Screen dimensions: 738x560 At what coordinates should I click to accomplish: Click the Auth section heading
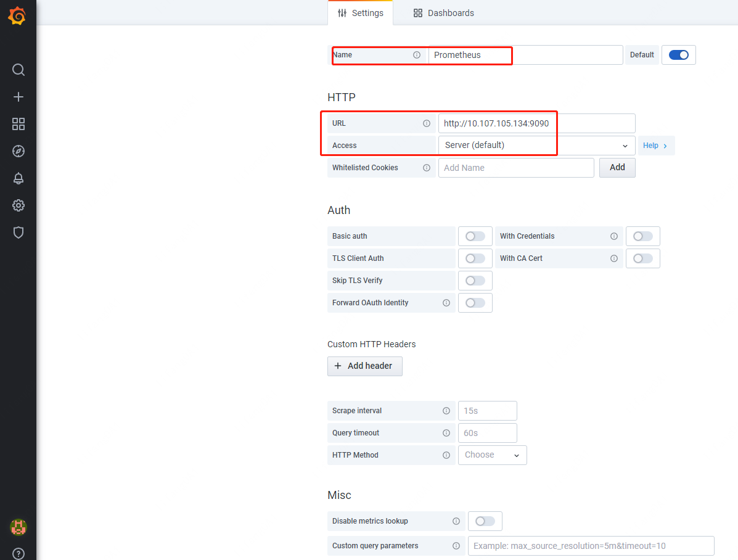(x=339, y=210)
